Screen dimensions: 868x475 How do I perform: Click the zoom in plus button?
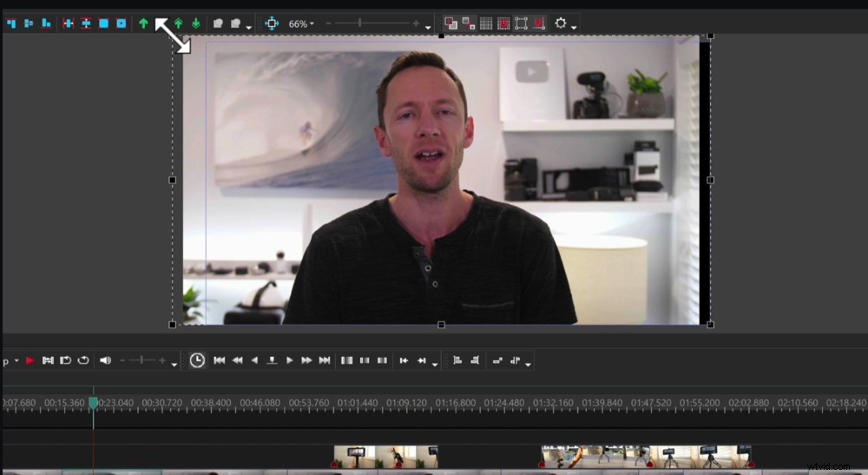tap(416, 23)
